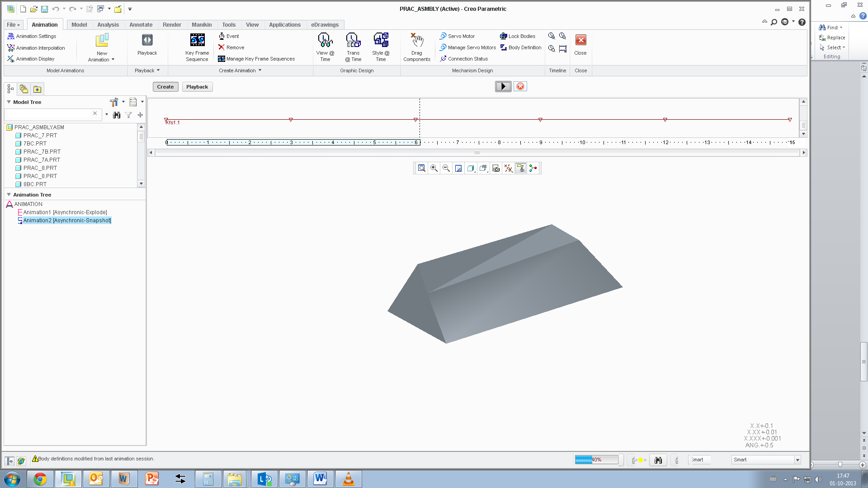The width and height of the screenshot is (868, 488).
Task: Open the Render ribbon tab
Action: pyautogui.click(x=172, y=25)
